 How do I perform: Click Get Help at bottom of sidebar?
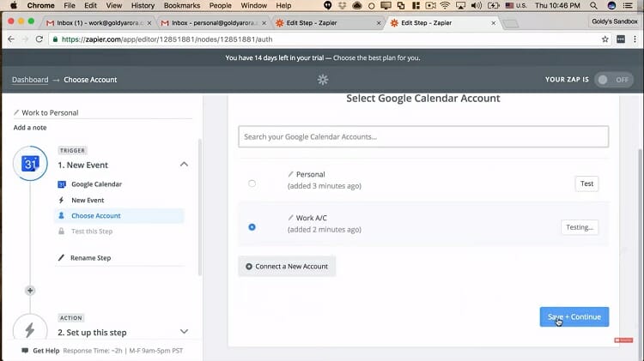46,351
